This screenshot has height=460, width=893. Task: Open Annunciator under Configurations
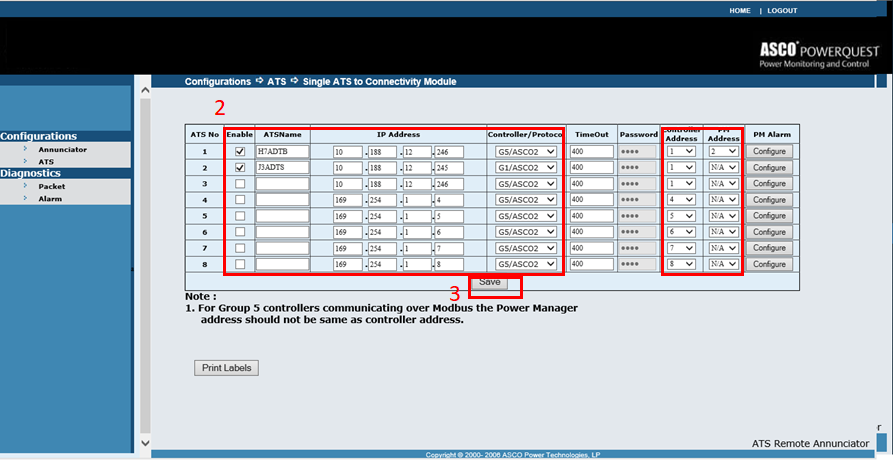63,150
